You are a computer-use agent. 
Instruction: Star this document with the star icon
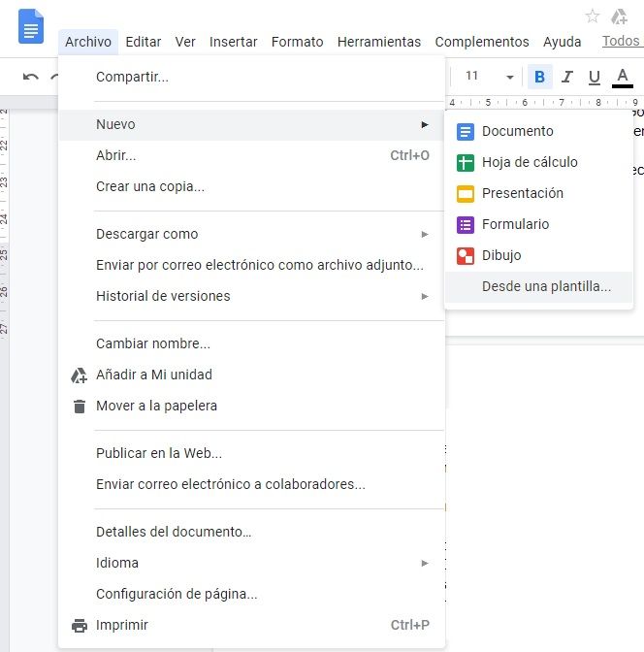pyautogui.click(x=593, y=16)
